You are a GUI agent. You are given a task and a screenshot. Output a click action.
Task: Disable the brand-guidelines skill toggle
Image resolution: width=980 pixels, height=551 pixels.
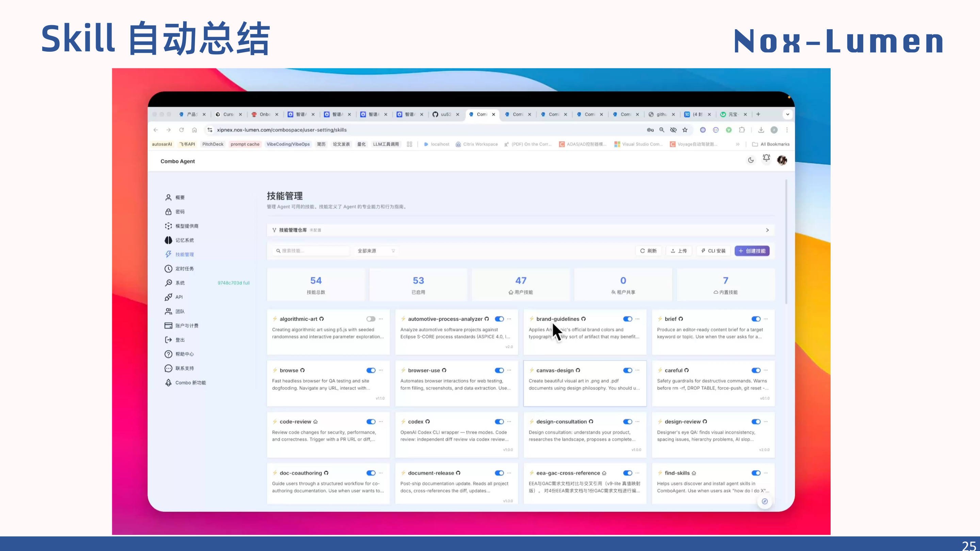coord(628,319)
